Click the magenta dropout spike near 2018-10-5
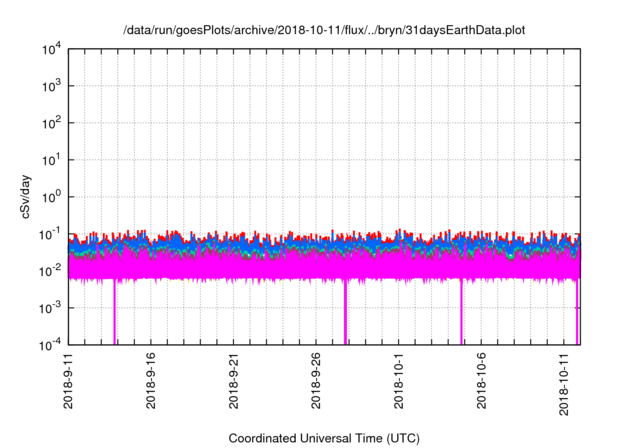The width and height of the screenshot is (640, 448). [461, 312]
